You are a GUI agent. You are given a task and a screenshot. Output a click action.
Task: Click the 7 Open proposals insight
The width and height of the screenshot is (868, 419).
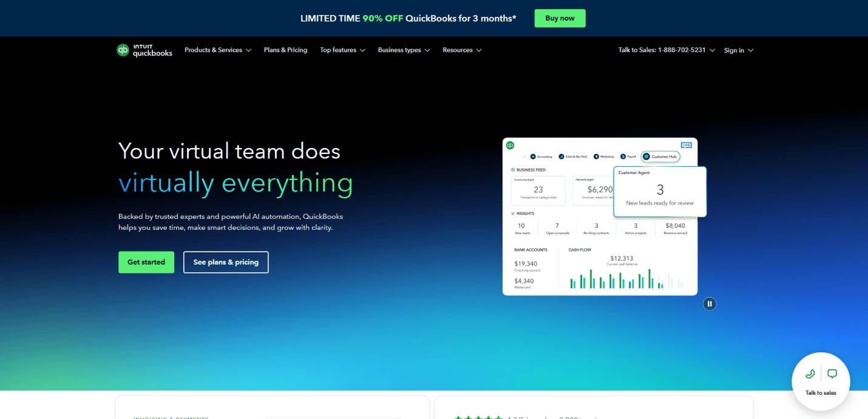point(557,229)
